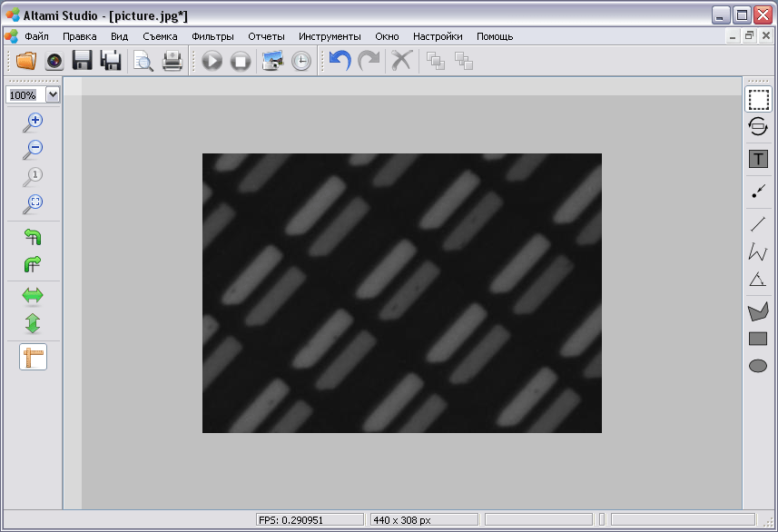
Task: Click the actual size magnifier labelled 1
Action: tap(33, 177)
